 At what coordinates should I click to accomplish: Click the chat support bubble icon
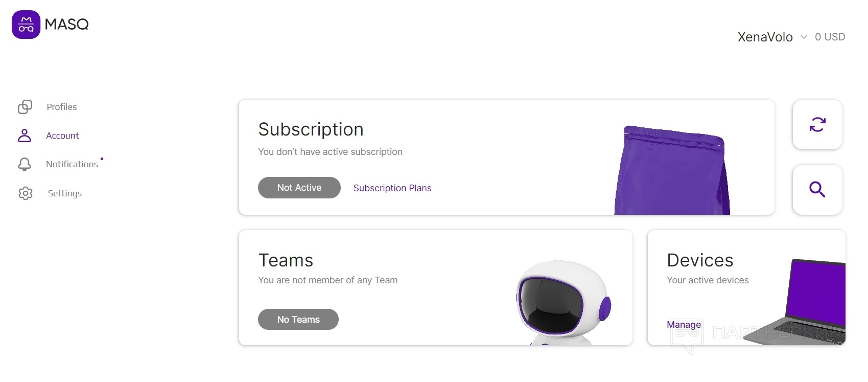686,336
